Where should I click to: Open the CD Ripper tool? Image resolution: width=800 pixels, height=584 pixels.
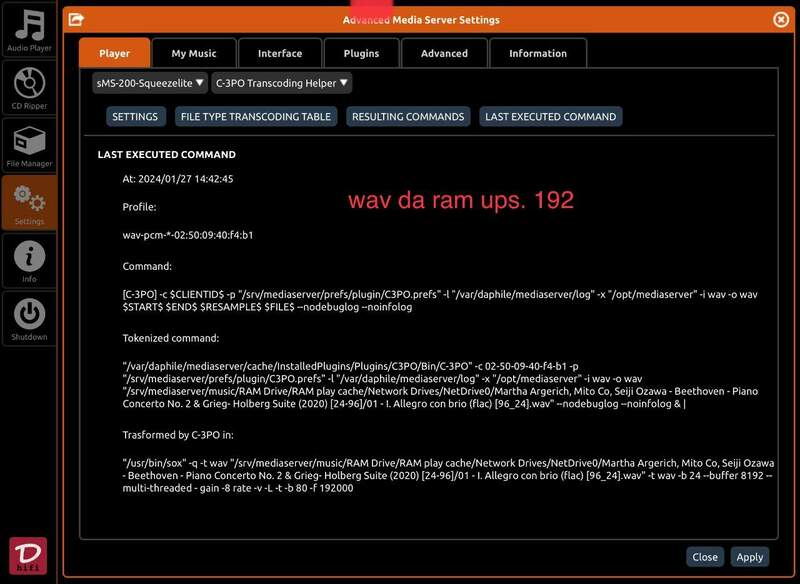tap(29, 87)
